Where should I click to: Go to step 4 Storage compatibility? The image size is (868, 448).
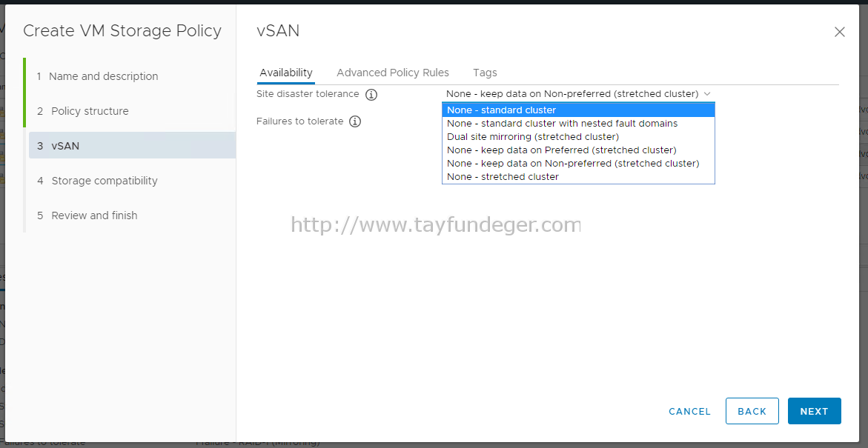click(x=97, y=181)
